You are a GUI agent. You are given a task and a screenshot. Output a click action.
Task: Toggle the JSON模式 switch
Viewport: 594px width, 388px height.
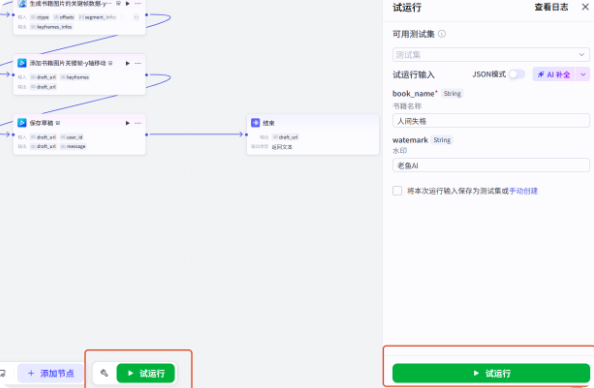tap(517, 74)
